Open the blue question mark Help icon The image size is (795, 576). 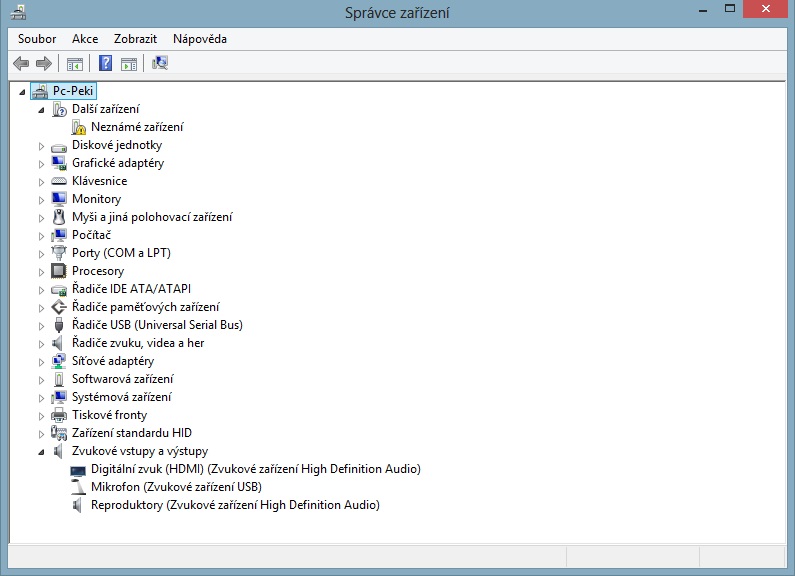coord(105,63)
